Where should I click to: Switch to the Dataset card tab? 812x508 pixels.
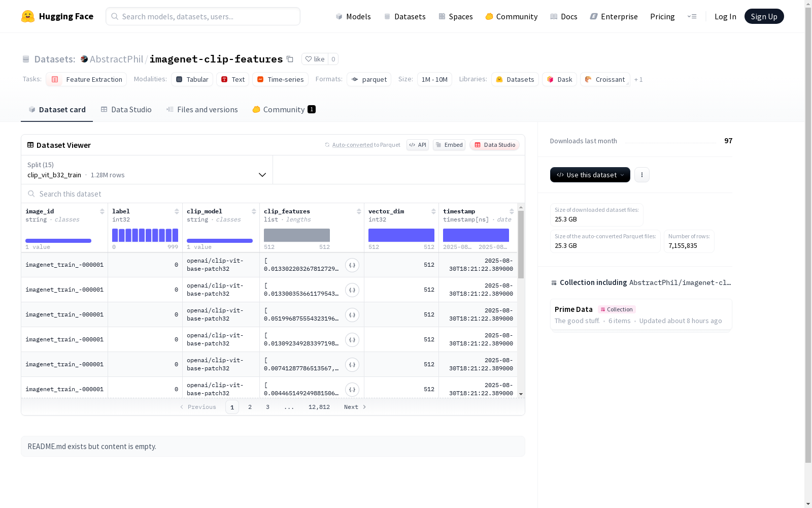57,110
